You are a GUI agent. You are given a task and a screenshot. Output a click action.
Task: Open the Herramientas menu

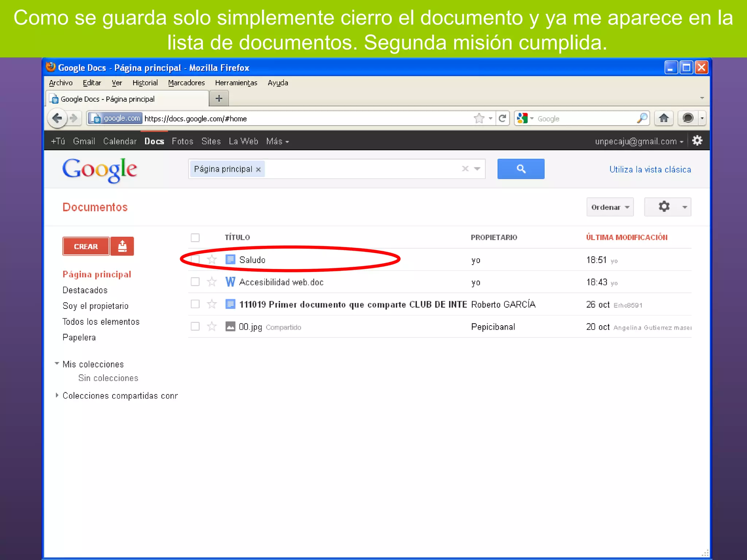pos(236,83)
